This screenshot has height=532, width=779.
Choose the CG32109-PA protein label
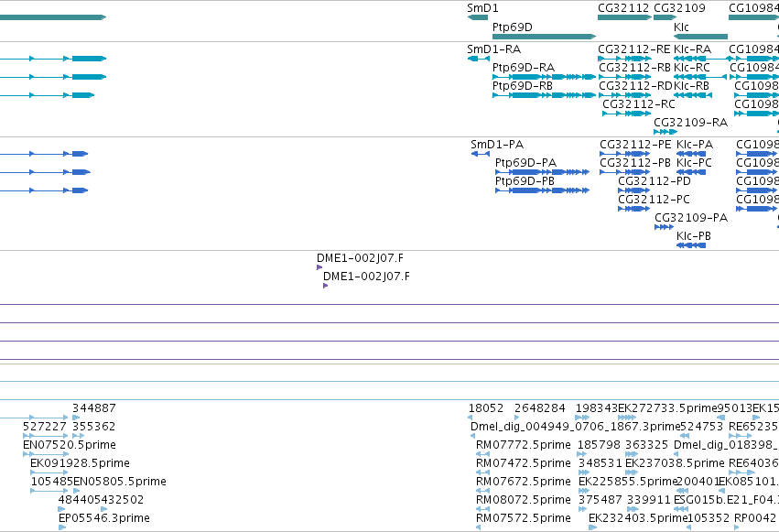691,218
